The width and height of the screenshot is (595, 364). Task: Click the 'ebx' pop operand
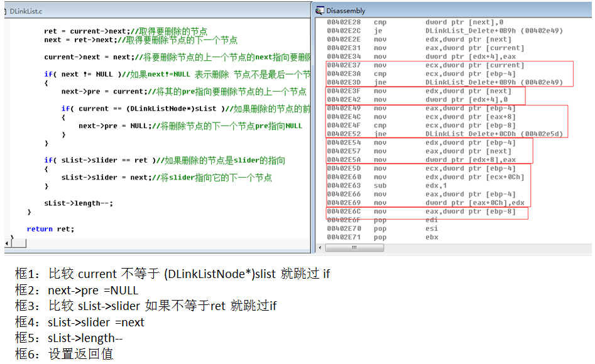pyautogui.click(x=432, y=237)
